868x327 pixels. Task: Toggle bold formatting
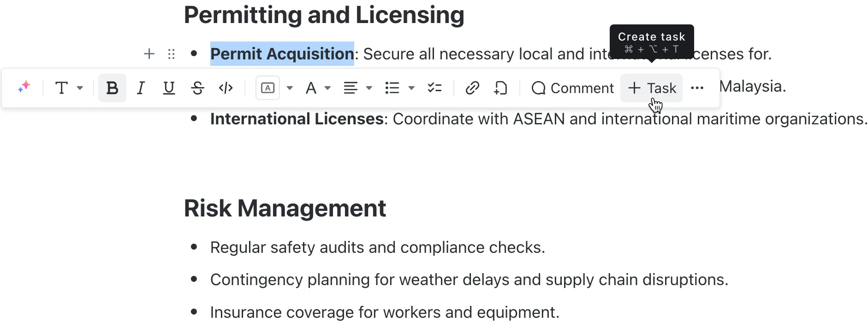click(x=112, y=88)
